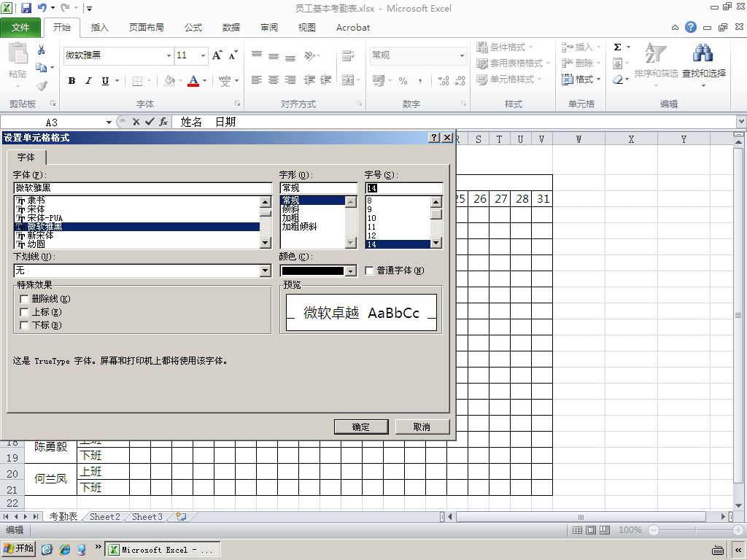
Task: Click the dialog help question mark button
Action: (434, 138)
